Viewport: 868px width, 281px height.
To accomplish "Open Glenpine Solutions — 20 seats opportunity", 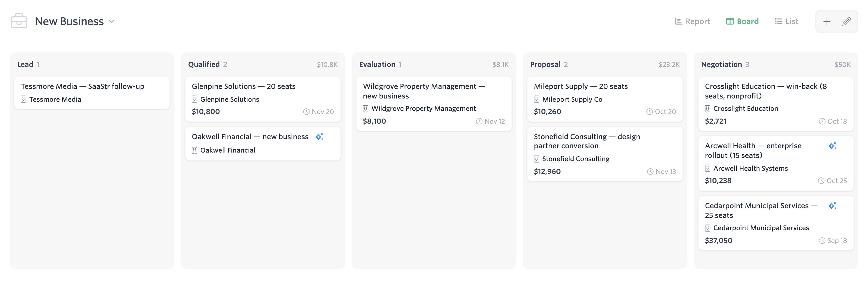I will 263,99.
